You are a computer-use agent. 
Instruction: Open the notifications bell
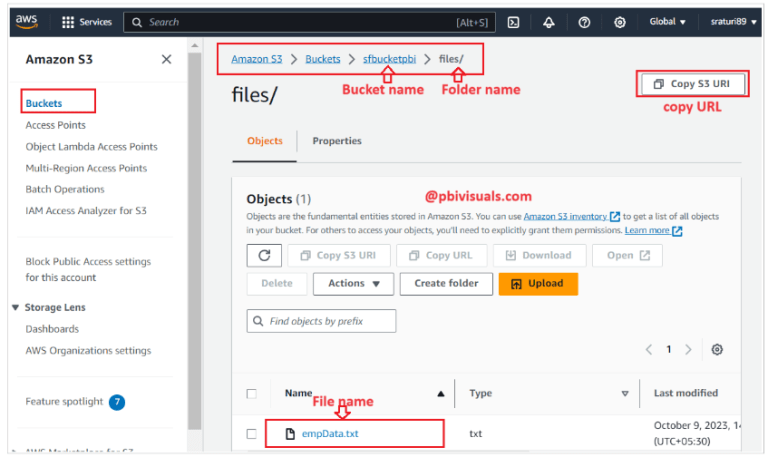click(549, 22)
